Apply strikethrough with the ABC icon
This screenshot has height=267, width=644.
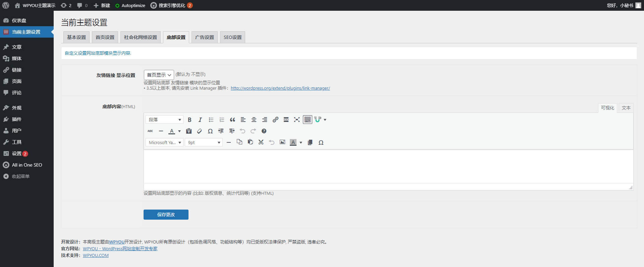pyautogui.click(x=150, y=131)
